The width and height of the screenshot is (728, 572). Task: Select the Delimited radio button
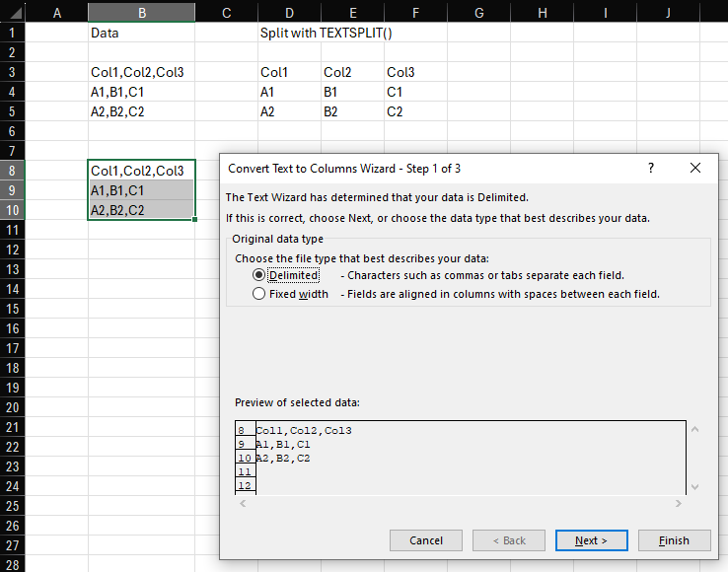[x=259, y=275]
